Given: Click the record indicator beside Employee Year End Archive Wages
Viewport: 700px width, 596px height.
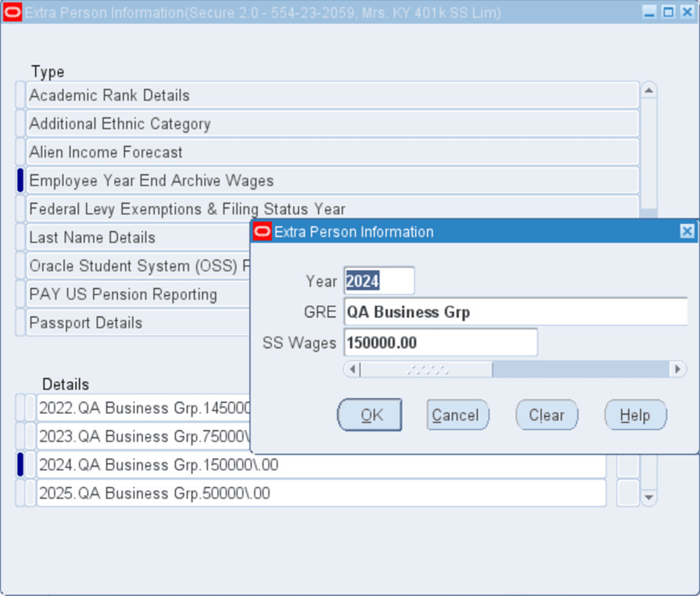Looking at the screenshot, I should click(20, 181).
